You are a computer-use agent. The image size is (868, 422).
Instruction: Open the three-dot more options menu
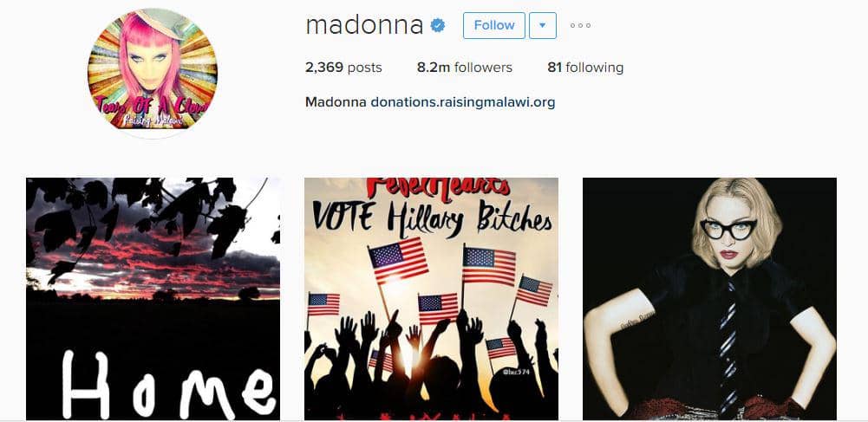click(580, 25)
